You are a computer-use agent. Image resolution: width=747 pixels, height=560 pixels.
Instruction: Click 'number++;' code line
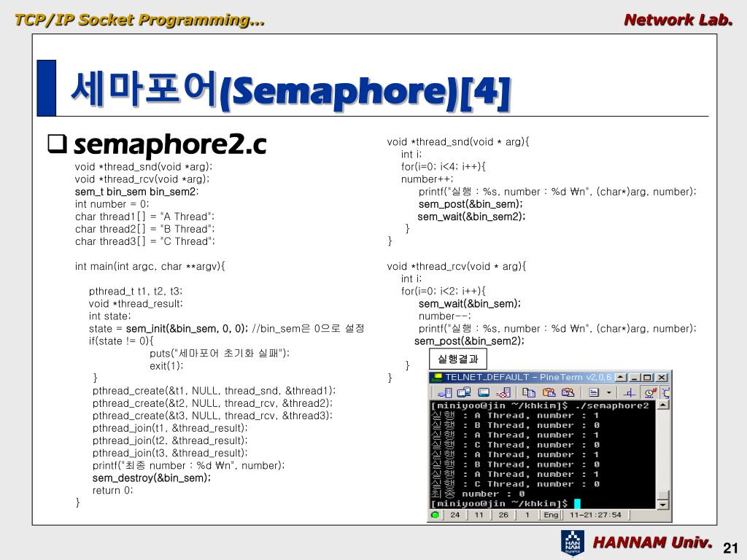click(x=427, y=179)
